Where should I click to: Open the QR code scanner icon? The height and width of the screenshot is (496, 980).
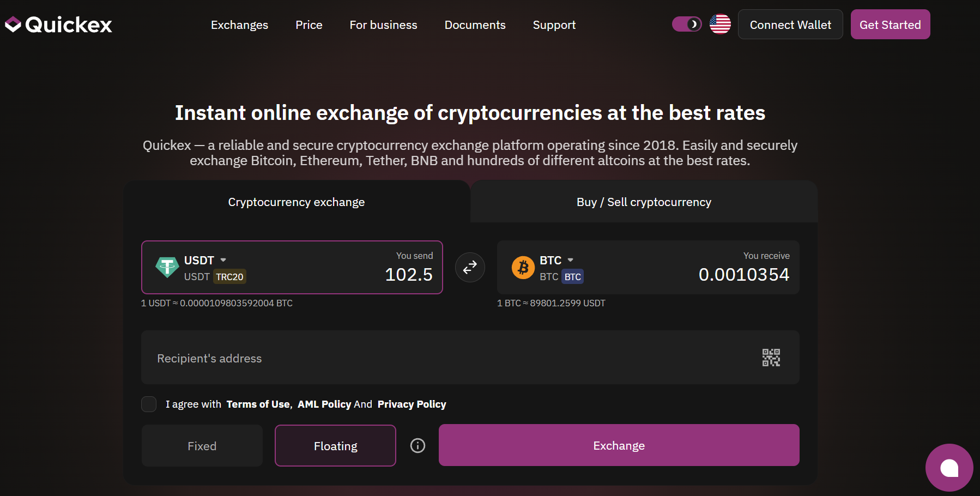coord(771,358)
